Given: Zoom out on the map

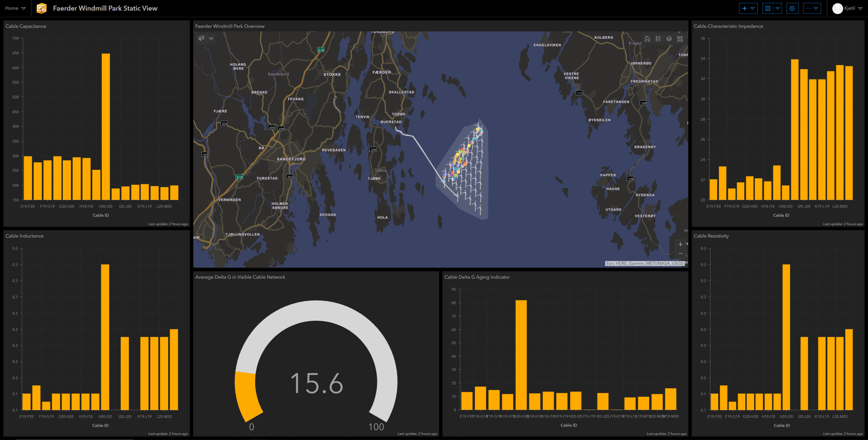Looking at the screenshot, I should (x=680, y=254).
